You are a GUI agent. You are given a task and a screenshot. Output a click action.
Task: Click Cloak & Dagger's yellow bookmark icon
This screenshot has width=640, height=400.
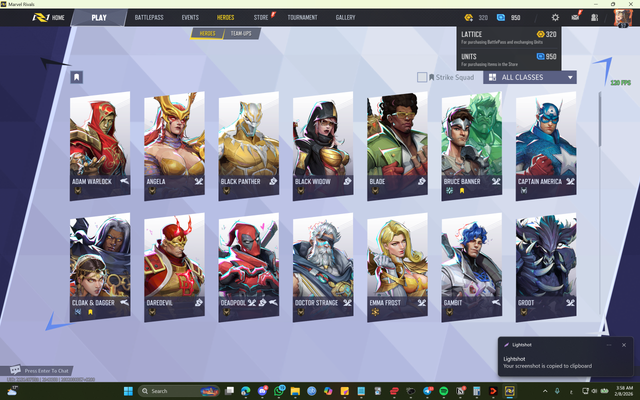[x=91, y=312]
